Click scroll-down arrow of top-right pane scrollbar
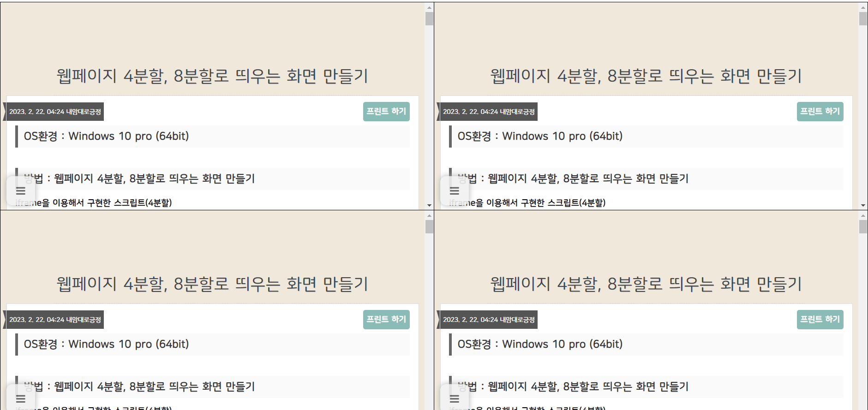 pyautogui.click(x=863, y=205)
